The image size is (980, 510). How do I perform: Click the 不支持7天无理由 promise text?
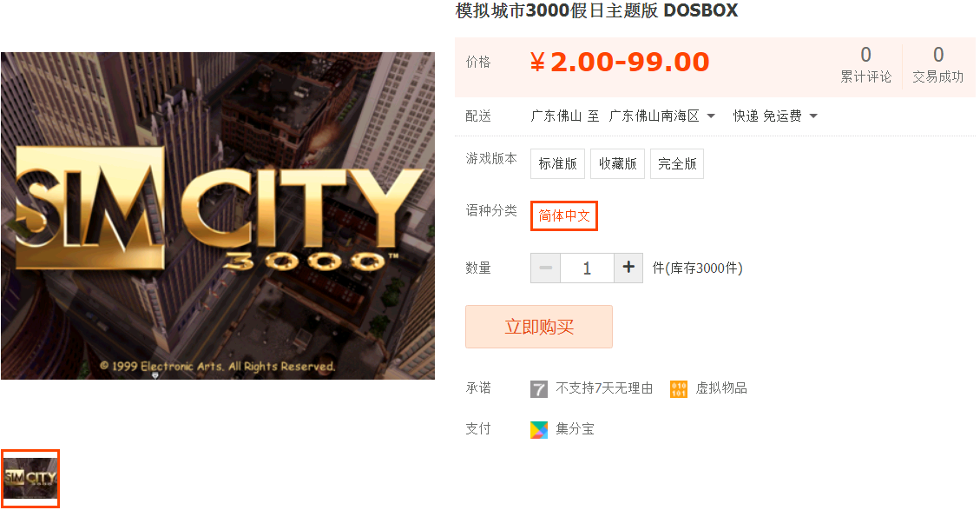(604, 388)
